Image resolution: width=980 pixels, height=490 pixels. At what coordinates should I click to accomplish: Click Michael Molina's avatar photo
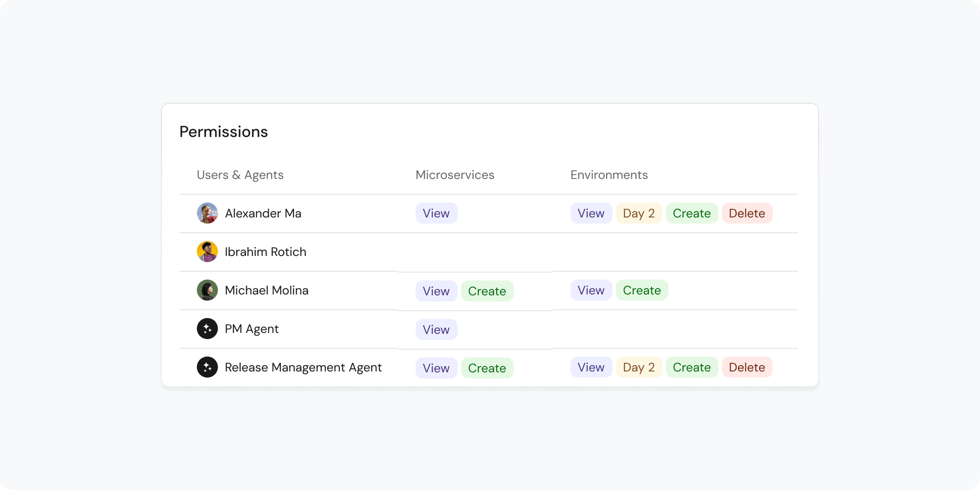point(207,290)
